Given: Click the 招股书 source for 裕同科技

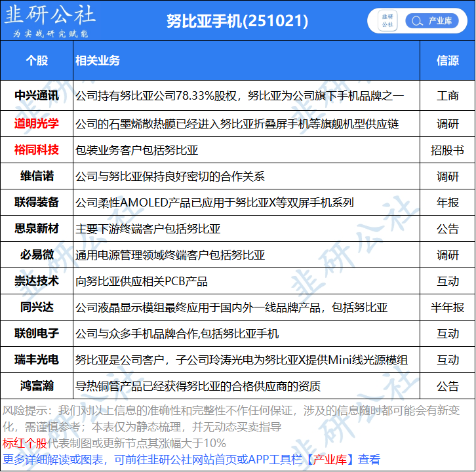Looking at the screenshot, I should (448, 150).
